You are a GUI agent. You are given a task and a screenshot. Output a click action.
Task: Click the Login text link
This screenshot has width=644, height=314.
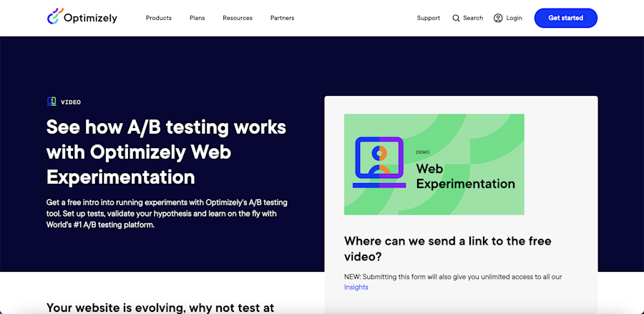[514, 18]
